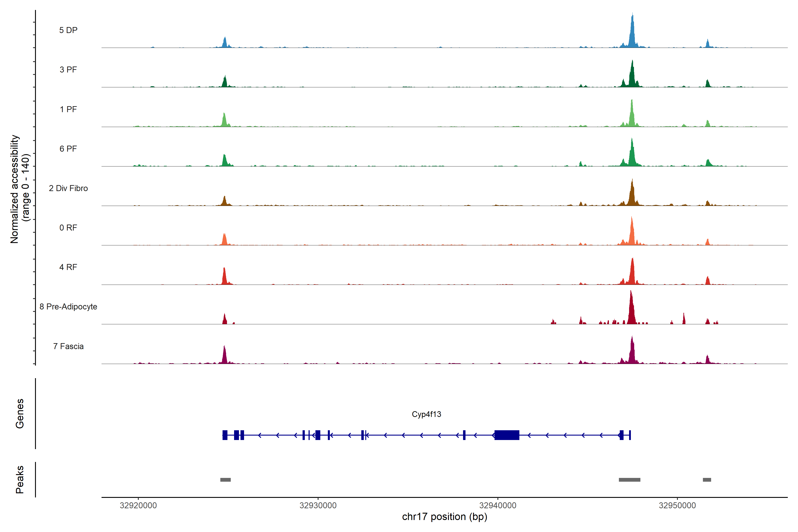The width and height of the screenshot is (798, 532).
Task: Click the leftmost gray peak bar
Action: 225,479
